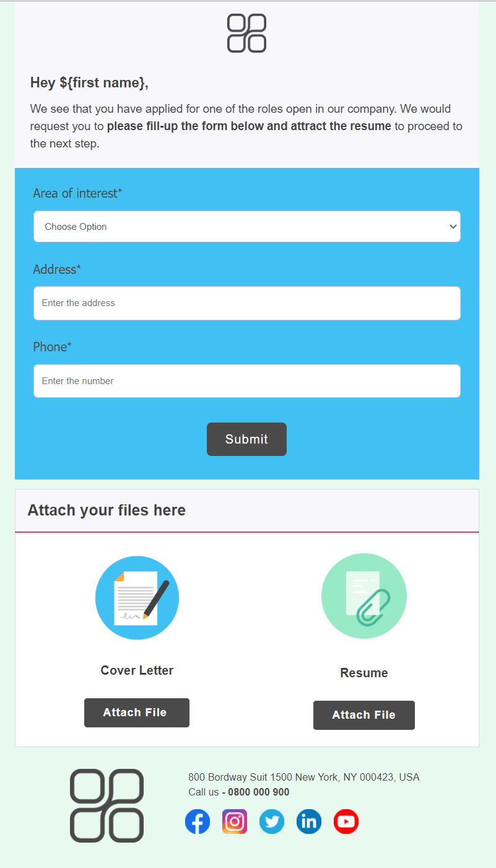496x868 pixels.
Task: Select the Resume paperclip icon
Action: [x=364, y=596]
